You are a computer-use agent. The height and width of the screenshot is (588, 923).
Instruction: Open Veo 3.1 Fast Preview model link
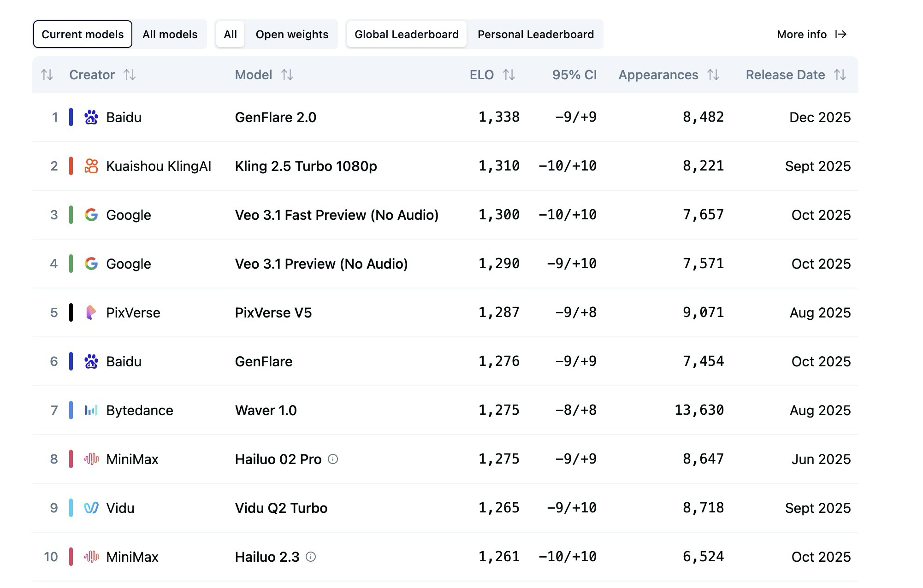click(337, 215)
